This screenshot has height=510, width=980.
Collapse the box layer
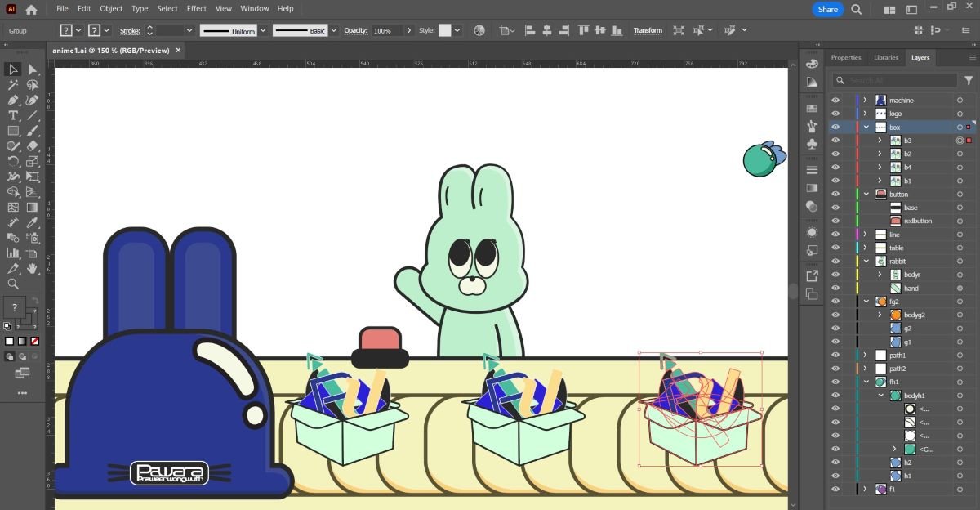[x=866, y=127]
